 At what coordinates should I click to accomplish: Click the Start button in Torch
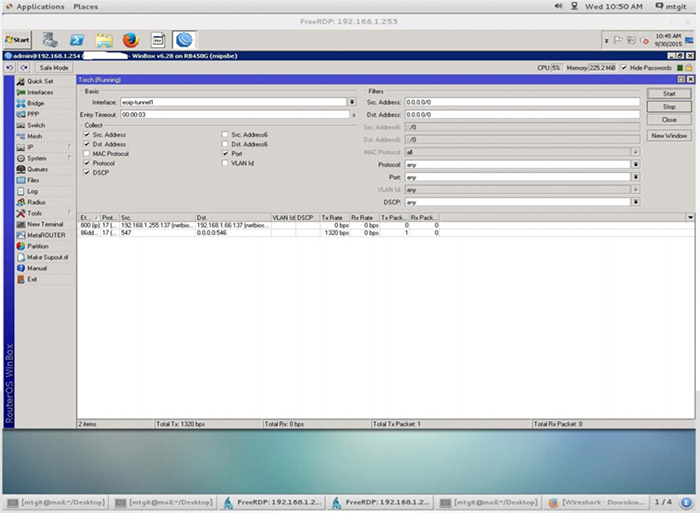(x=669, y=94)
